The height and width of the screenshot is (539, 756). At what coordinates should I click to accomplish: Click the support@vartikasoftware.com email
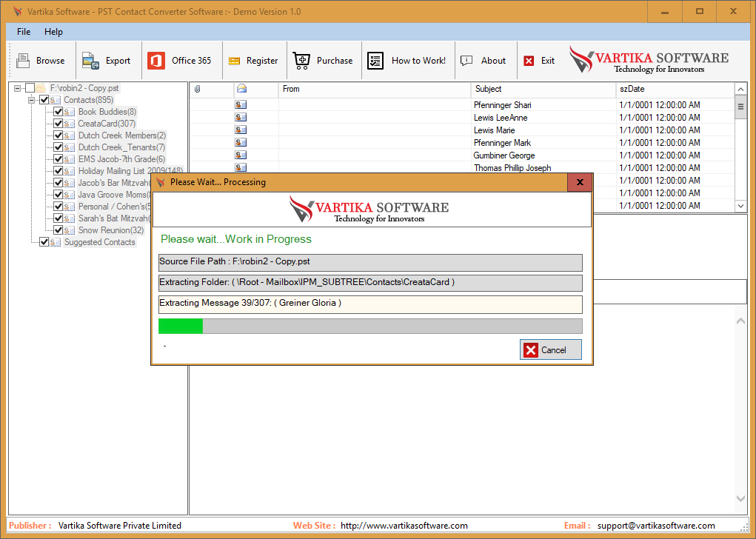(x=656, y=526)
